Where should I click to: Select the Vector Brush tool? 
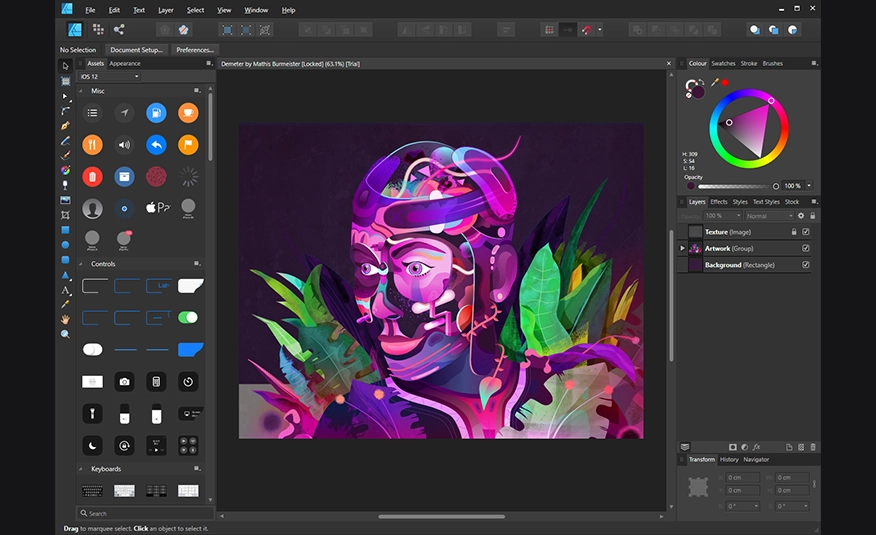point(65,155)
